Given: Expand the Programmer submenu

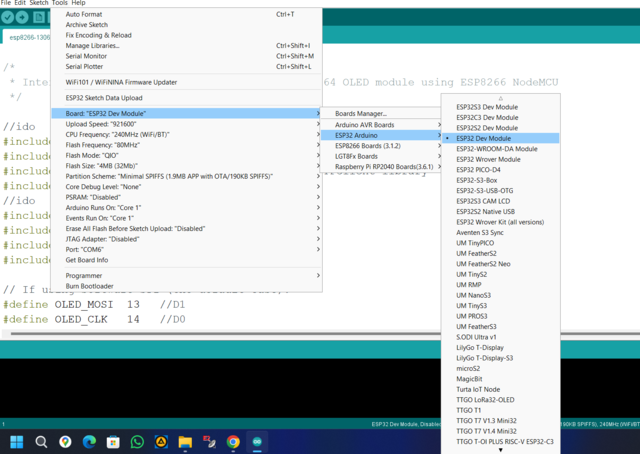Looking at the screenshot, I should tap(187, 276).
